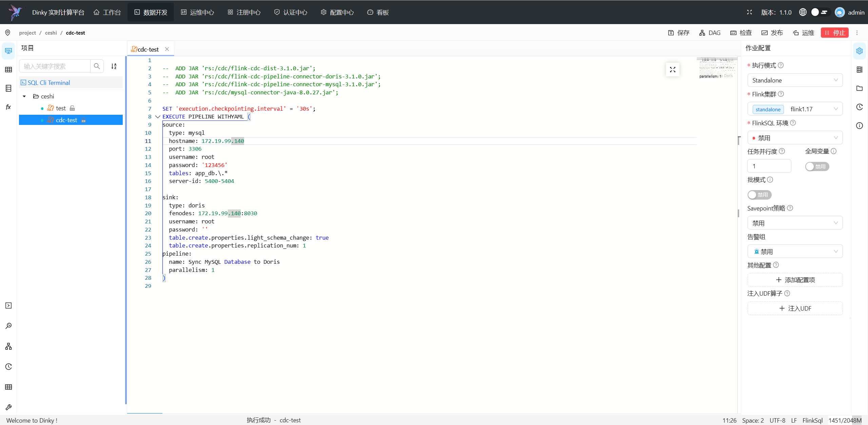868x425 pixels.
Task: Click help icon next to Savepoint策略
Action: [790, 208]
